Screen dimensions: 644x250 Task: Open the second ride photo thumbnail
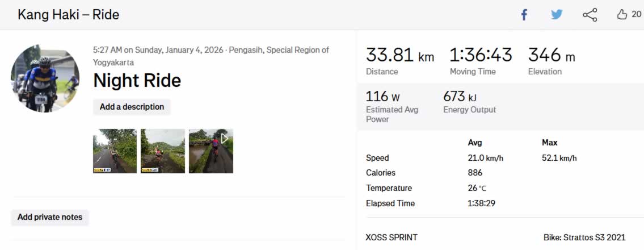pyautogui.click(x=163, y=151)
